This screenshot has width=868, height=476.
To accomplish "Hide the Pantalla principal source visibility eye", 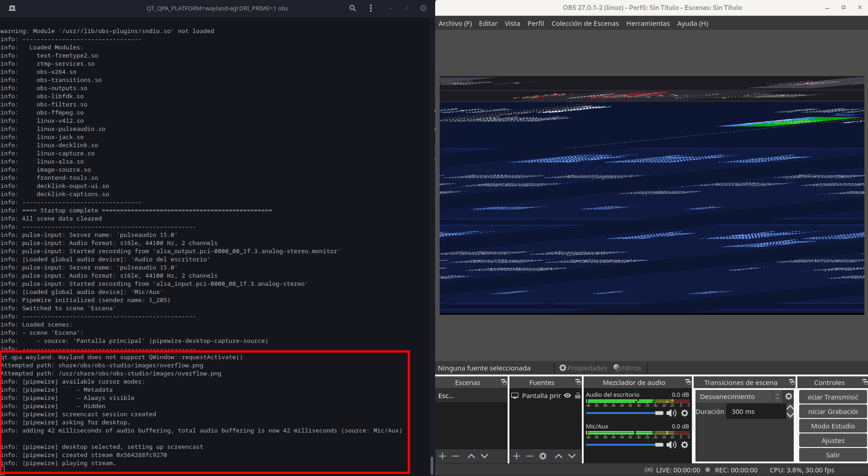I will coord(567,395).
